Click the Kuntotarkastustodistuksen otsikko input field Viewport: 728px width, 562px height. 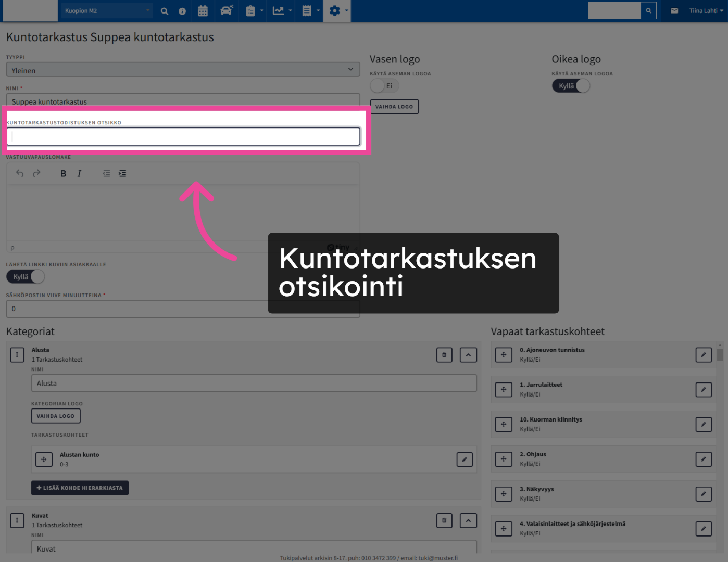183,136
